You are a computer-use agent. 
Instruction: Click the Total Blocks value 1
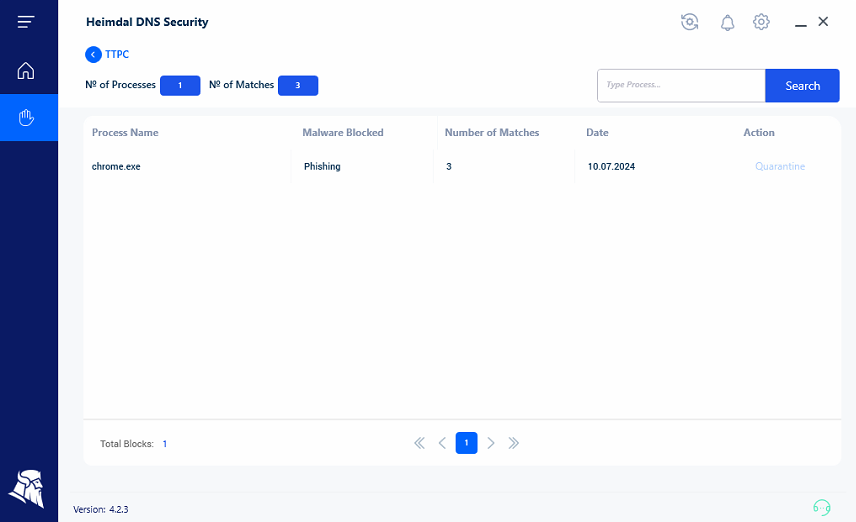165,444
